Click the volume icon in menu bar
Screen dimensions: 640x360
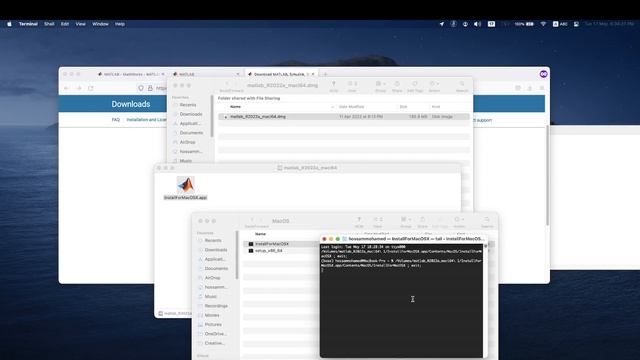click(x=477, y=24)
